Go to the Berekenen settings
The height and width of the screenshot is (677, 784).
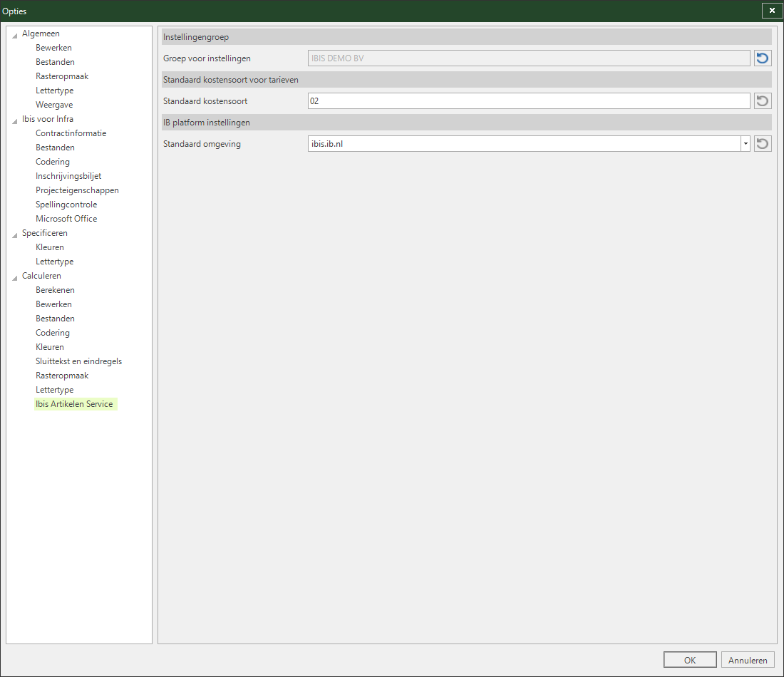pos(55,290)
